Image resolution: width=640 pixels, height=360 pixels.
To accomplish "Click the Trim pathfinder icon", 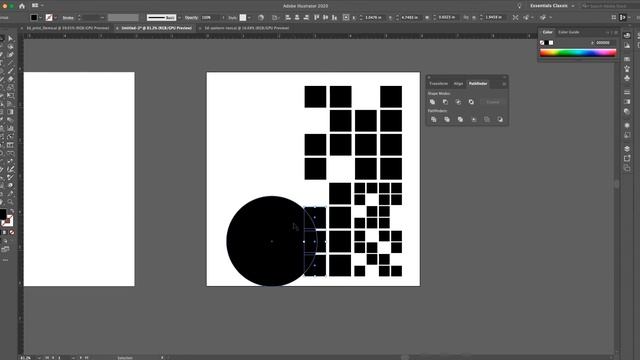I will click(x=447, y=119).
